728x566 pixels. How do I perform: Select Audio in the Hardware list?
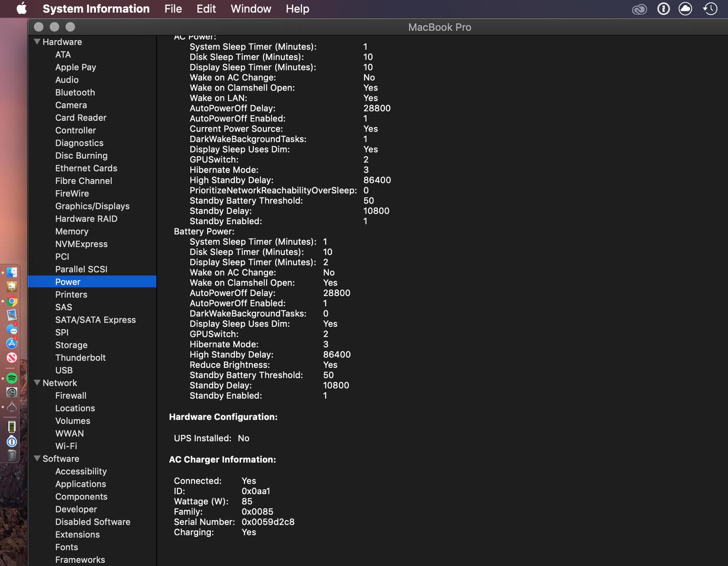[67, 80]
